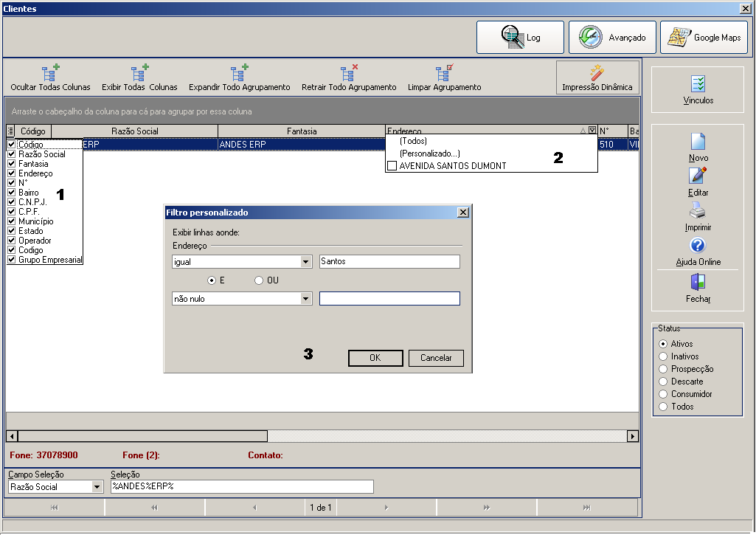The image size is (756, 535).
Task: Tick the AVENIDA SANTOS DUMONT filter checkbox
Action: click(x=392, y=166)
